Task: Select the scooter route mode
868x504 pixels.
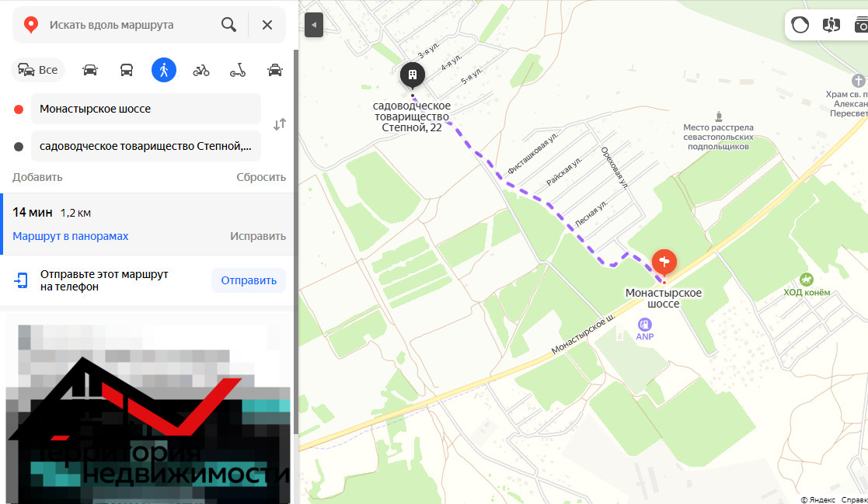Action: tap(238, 70)
